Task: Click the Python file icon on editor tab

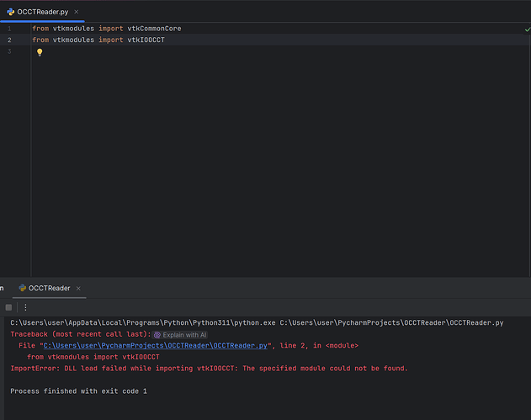Action: click(x=10, y=12)
